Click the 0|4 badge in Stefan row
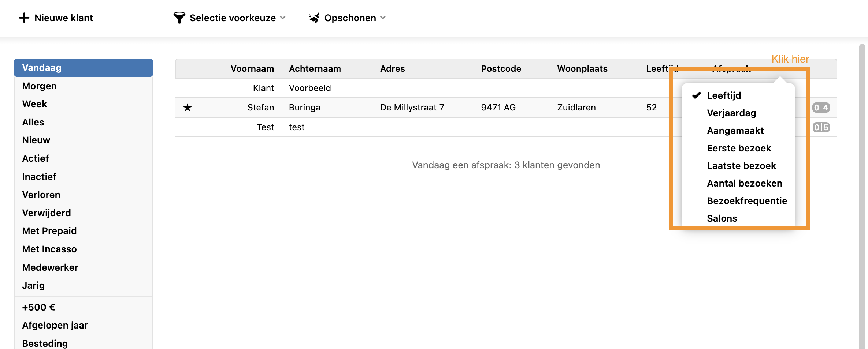The height and width of the screenshot is (349, 868). 821,108
